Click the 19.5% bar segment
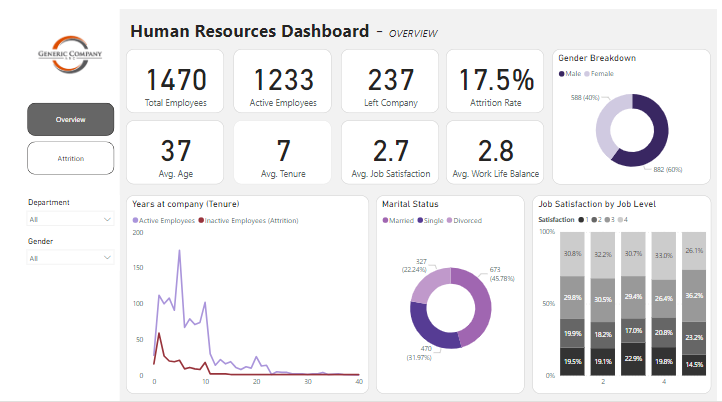 (x=572, y=361)
